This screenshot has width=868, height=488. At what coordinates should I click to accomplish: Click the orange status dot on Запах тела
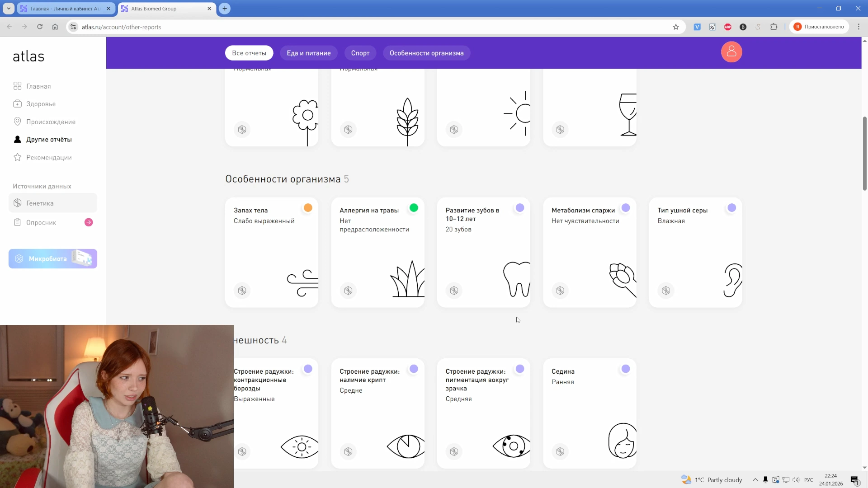tap(308, 208)
